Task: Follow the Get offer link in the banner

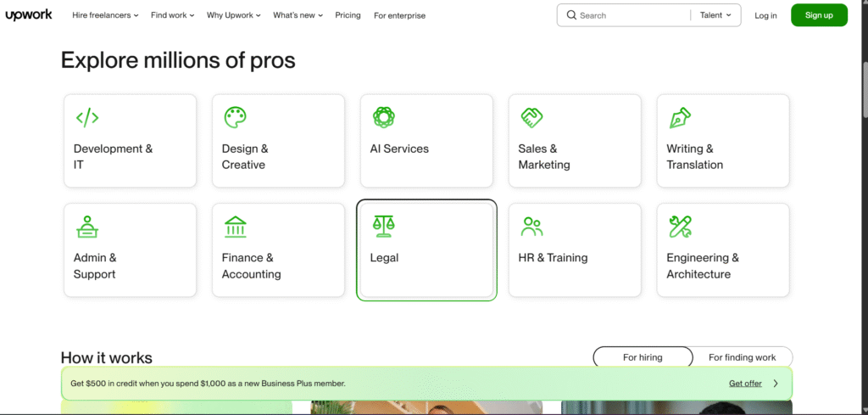Action: coord(745,384)
